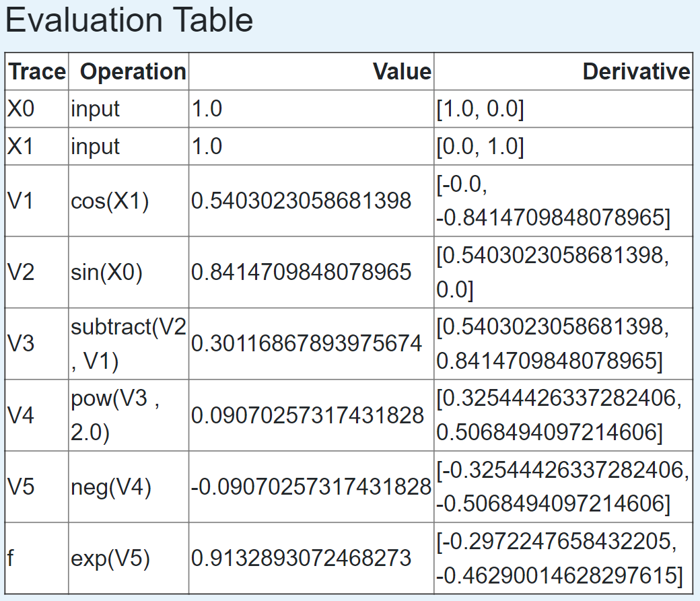Select the Derivative column header
Viewport: 700px width, 601px height.
(563, 71)
